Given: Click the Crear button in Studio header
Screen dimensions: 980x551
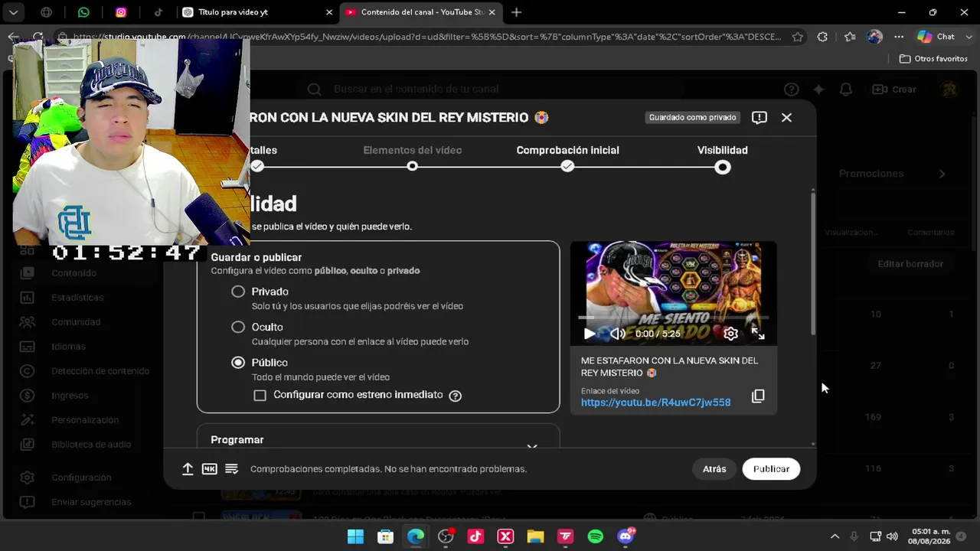Looking at the screenshot, I should tap(894, 90).
